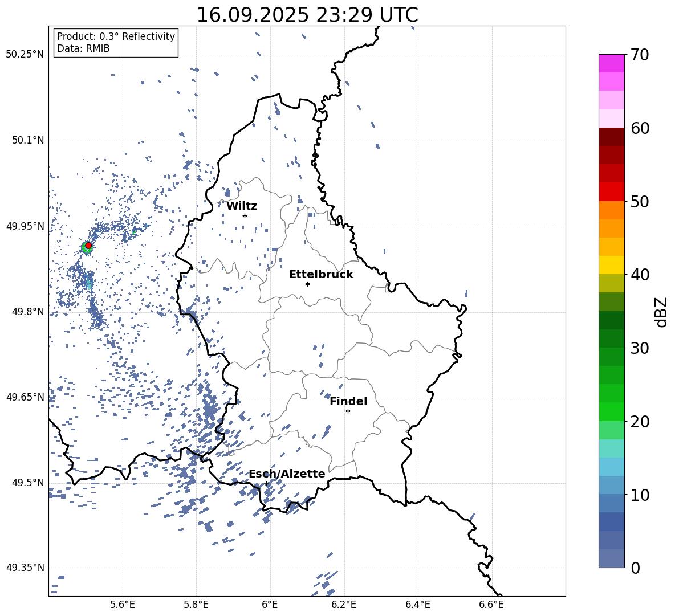Viewport: 675px width, 616px height.
Task: Click the 50.25°N latitude label
Action: click(x=25, y=55)
